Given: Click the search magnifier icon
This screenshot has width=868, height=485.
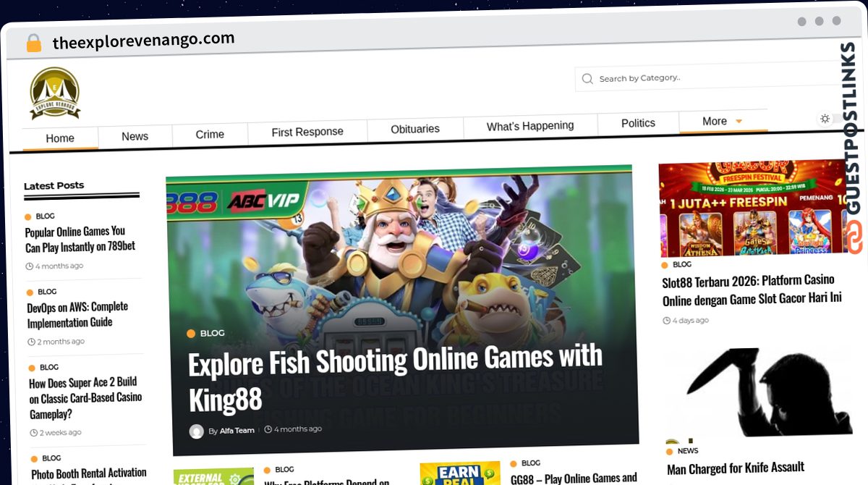Looking at the screenshot, I should (x=587, y=78).
